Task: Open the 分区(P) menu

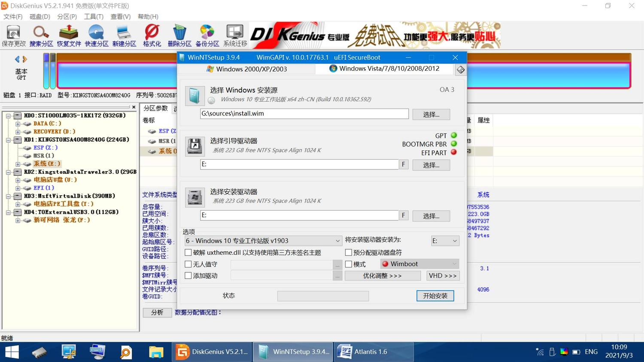Action: click(x=67, y=16)
